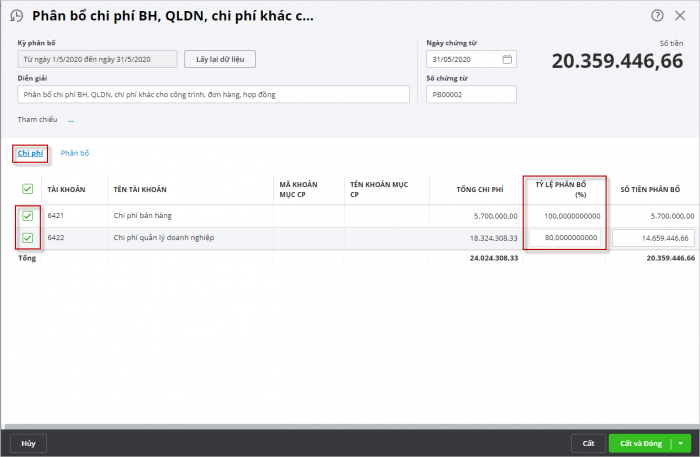
Task: Click the Cất button
Action: [x=588, y=443]
